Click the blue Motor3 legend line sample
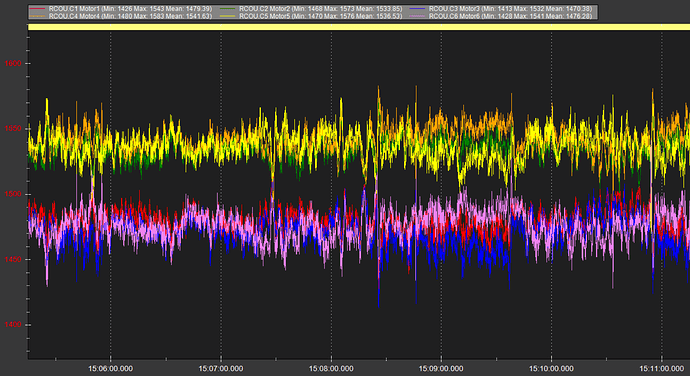Viewport: 690px width, 376px height. (417, 9)
